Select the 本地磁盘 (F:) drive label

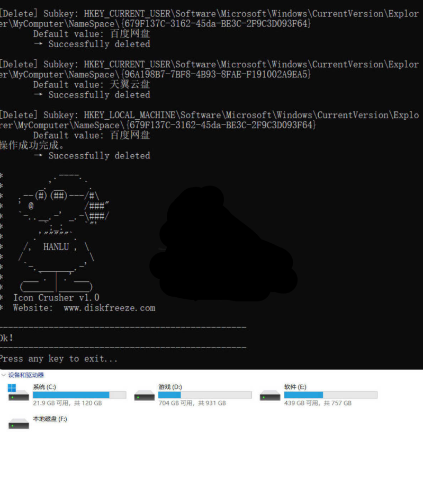point(50,419)
